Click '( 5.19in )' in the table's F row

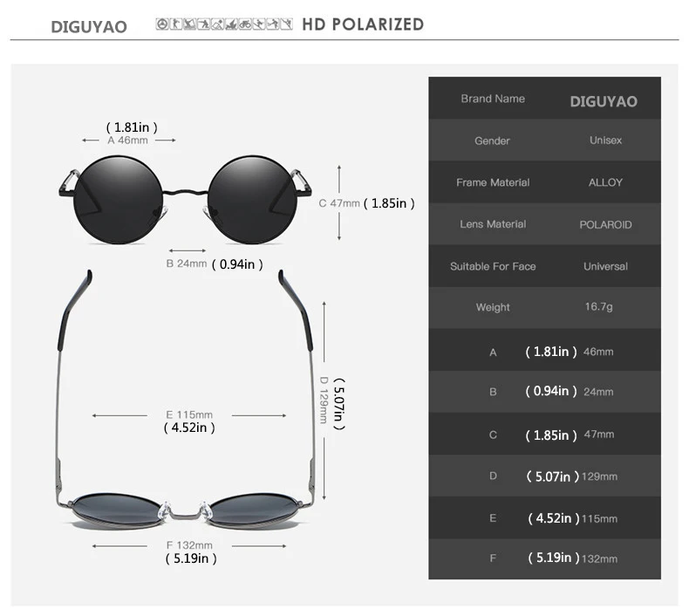pyautogui.click(x=554, y=558)
